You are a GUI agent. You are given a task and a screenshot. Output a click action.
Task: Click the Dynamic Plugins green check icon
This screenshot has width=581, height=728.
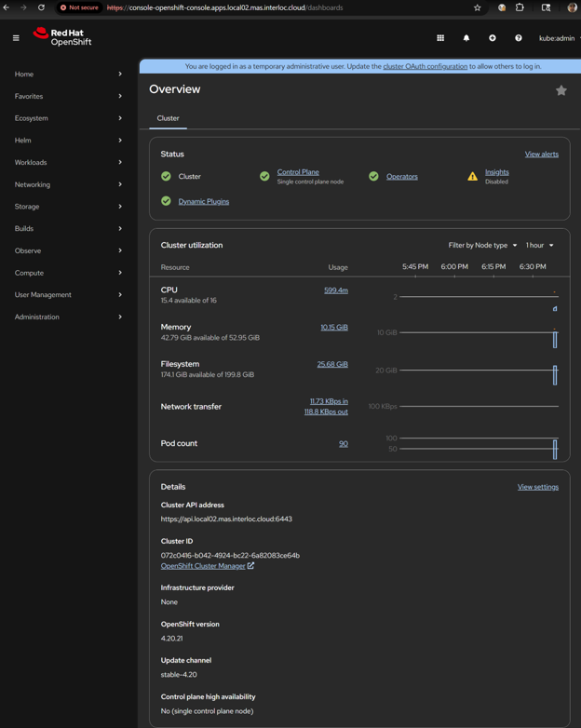[166, 201]
